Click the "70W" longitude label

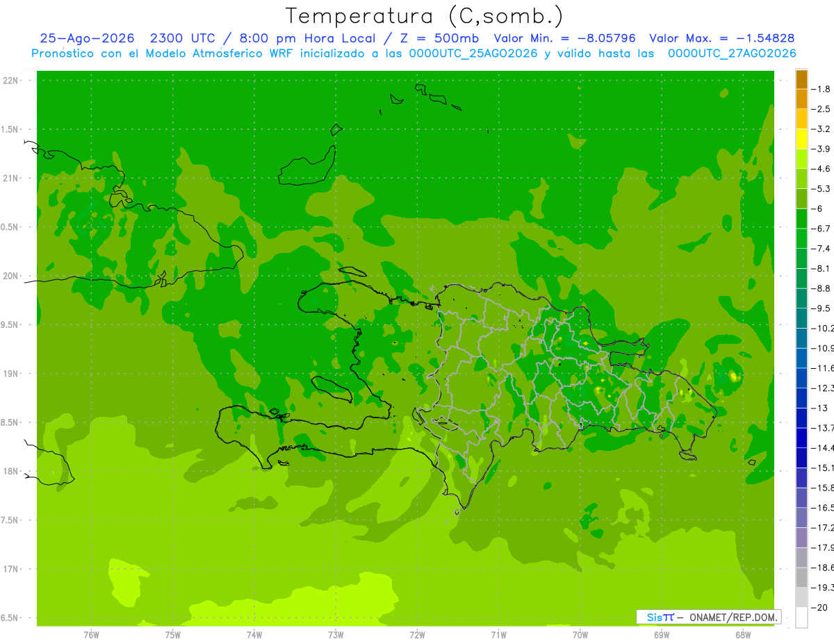580,635
